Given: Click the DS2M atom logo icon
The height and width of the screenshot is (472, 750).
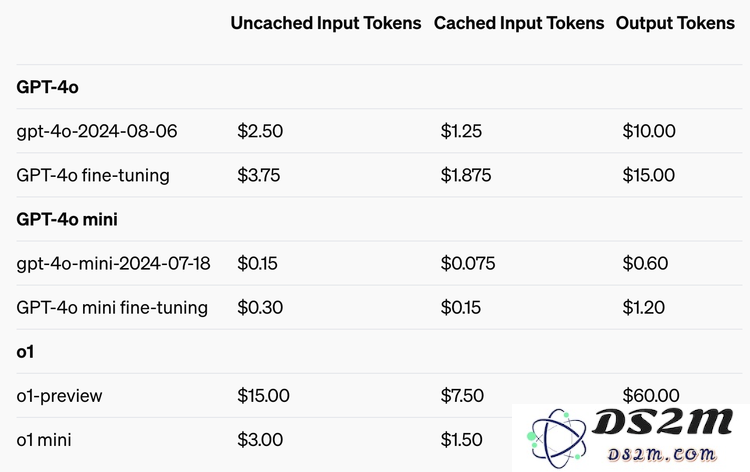Looking at the screenshot, I should click(556, 438).
